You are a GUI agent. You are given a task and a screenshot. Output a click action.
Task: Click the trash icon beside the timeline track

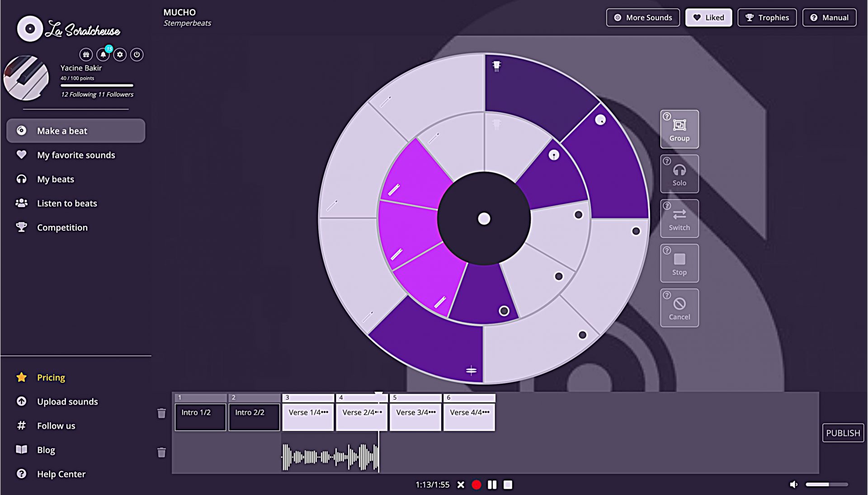161,413
